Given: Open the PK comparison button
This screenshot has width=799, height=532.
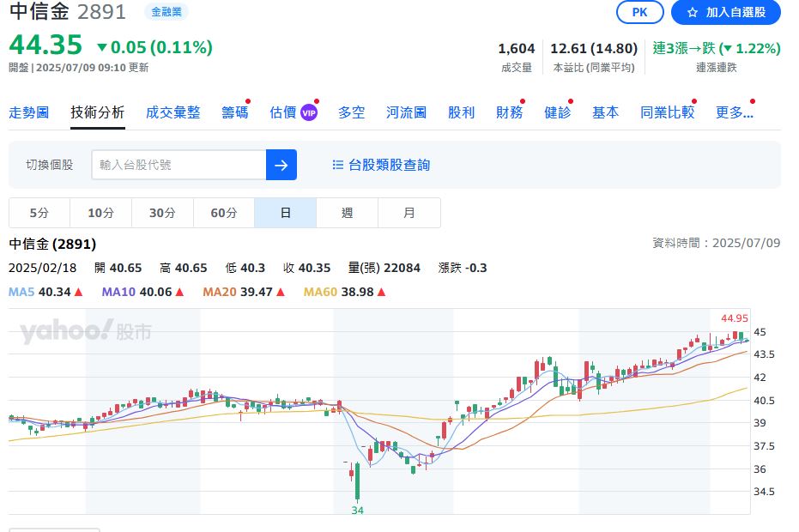Looking at the screenshot, I should pyautogui.click(x=639, y=12).
